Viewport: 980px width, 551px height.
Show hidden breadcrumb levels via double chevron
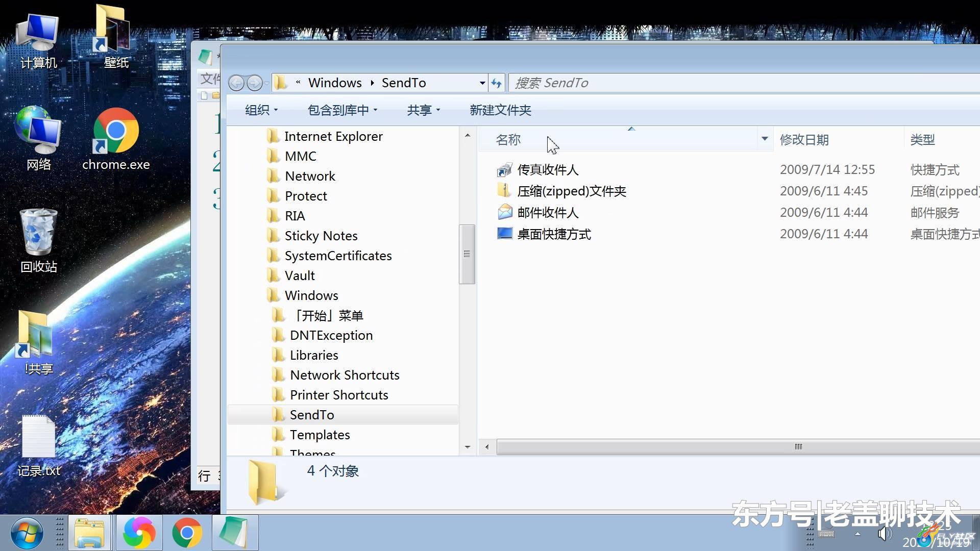(298, 82)
